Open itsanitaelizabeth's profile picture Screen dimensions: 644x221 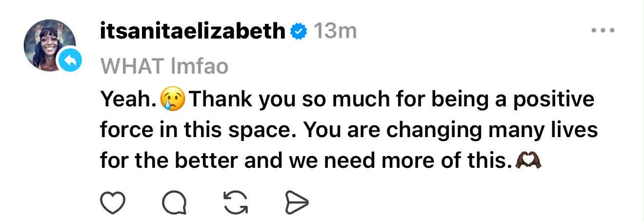coord(49,44)
